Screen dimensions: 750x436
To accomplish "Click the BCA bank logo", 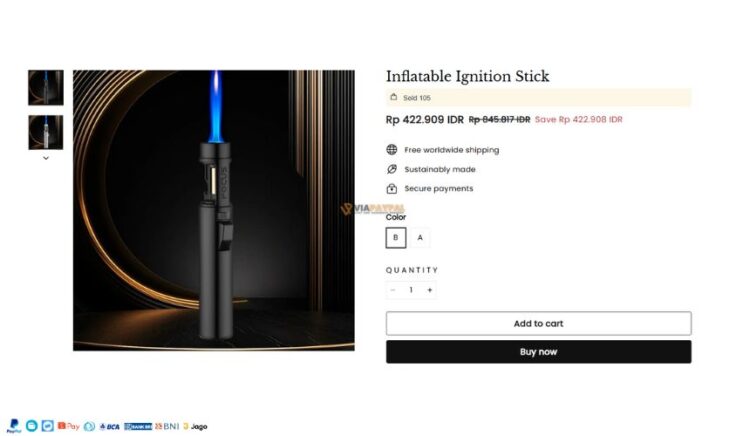I will coord(112,426).
